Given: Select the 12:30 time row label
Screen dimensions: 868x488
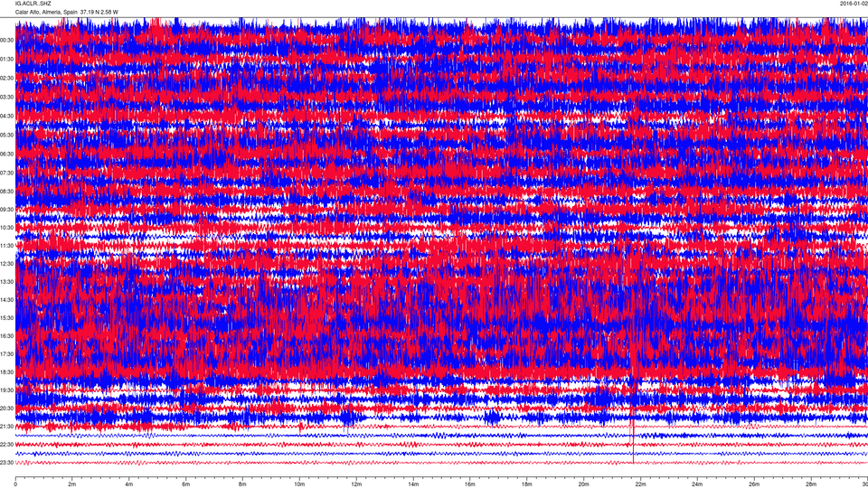Looking at the screenshot, I should coord(6,264).
